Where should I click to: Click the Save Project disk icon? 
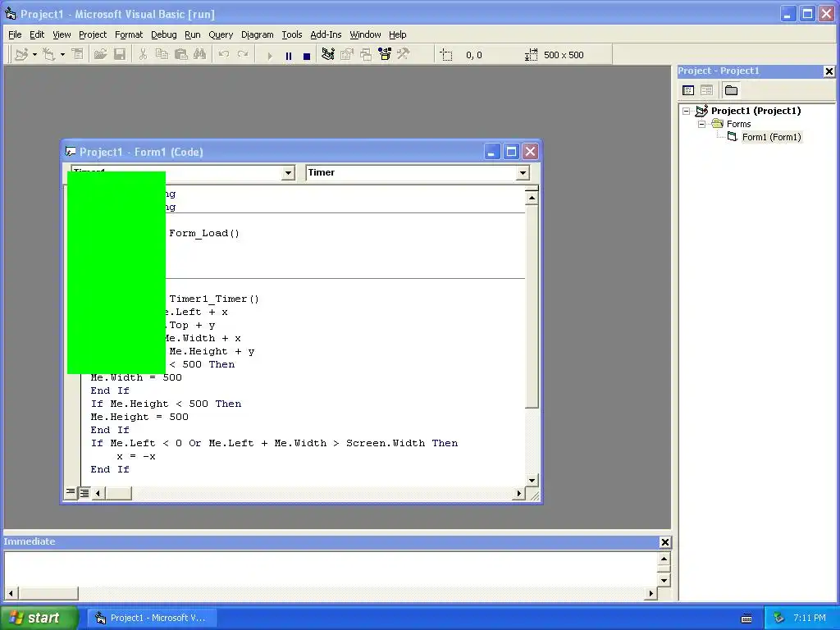tap(120, 55)
